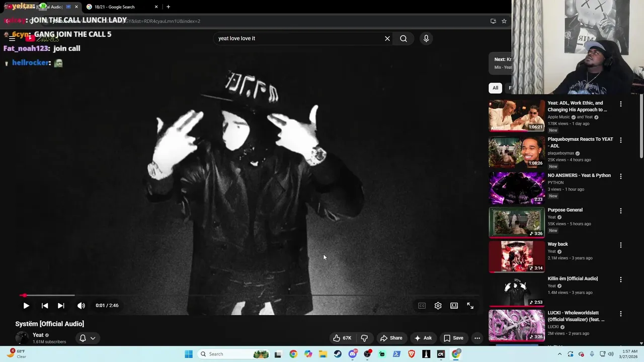
Task: Share the Systëm video
Action: (x=391, y=338)
